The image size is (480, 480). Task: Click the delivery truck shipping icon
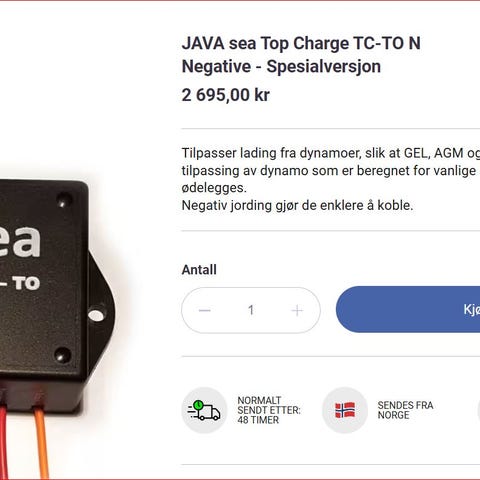pos(204,410)
